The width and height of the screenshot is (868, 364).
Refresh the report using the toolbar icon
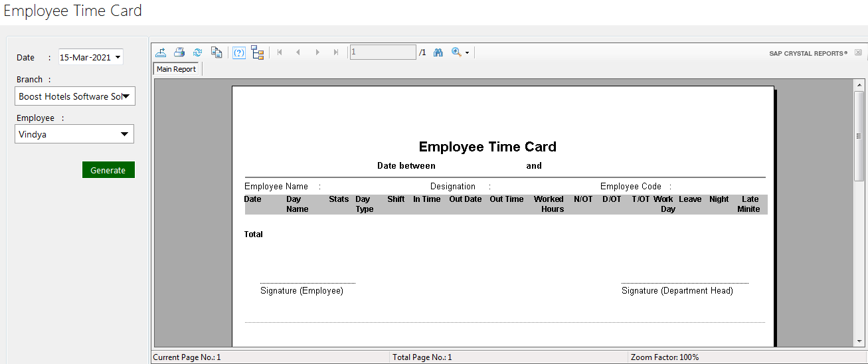[197, 52]
